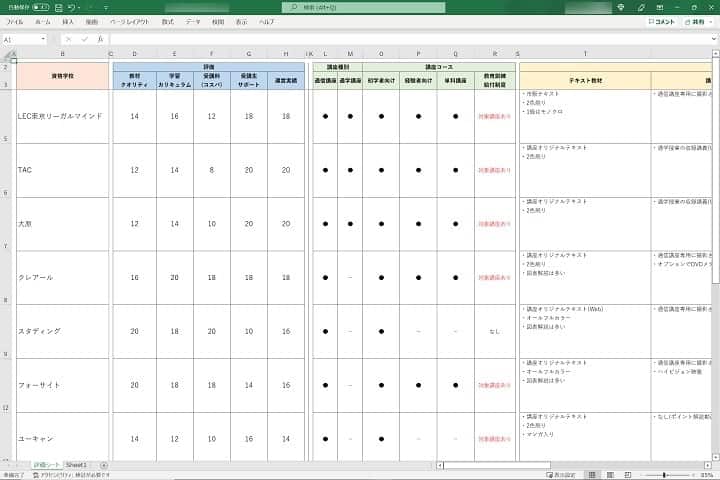The image size is (720, 480).
Task: Click the pen icon in the title bar
Action: click(x=641, y=7)
